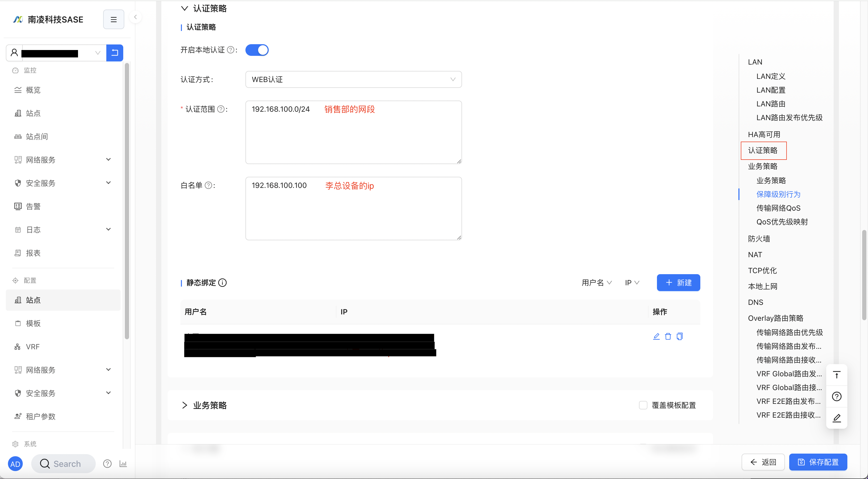Jump to NAT in the anchor navigation
The width and height of the screenshot is (868, 479).
[755, 255]
